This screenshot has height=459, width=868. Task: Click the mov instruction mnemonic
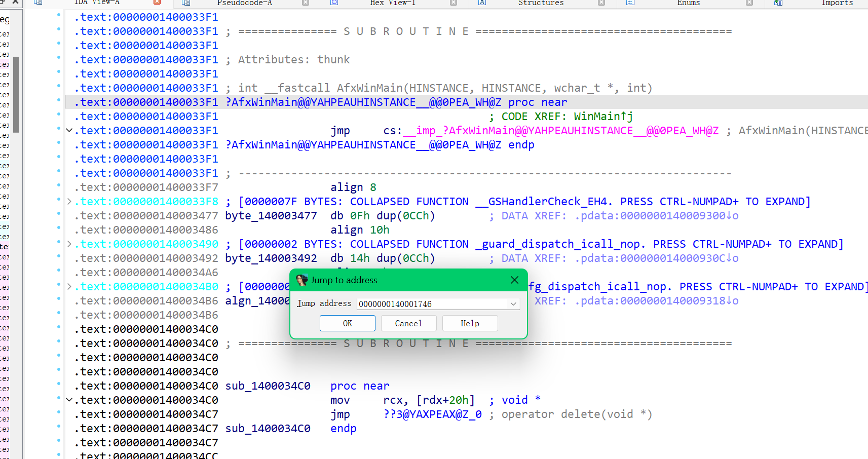point(340,400)
